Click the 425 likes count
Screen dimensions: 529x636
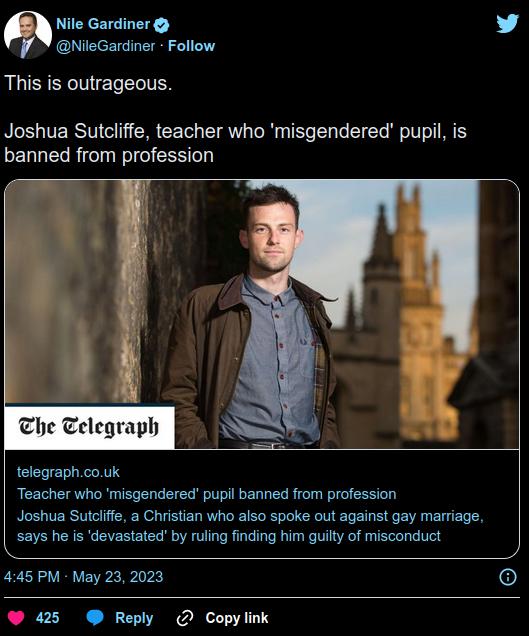pos(47,618)
